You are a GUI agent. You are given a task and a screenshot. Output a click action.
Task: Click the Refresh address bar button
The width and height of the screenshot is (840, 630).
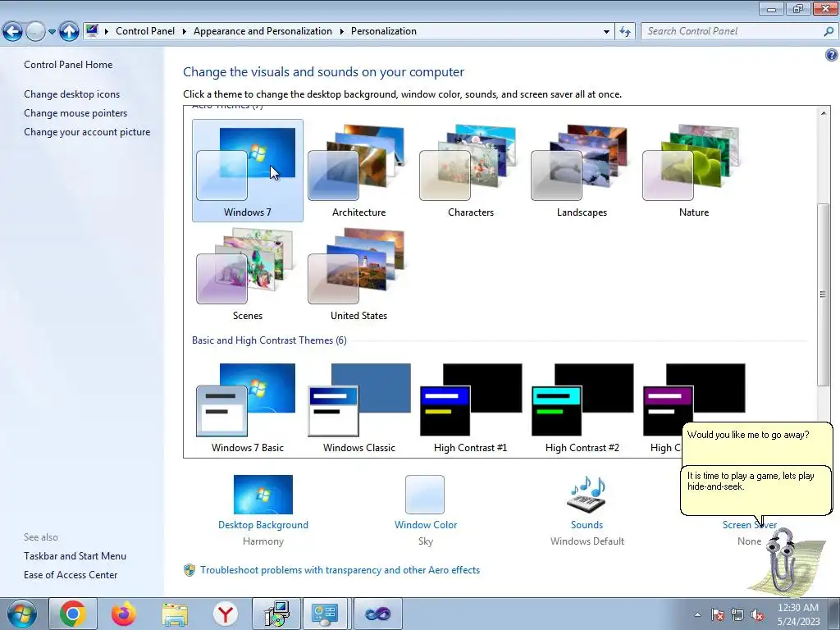(x=624, y=32)
